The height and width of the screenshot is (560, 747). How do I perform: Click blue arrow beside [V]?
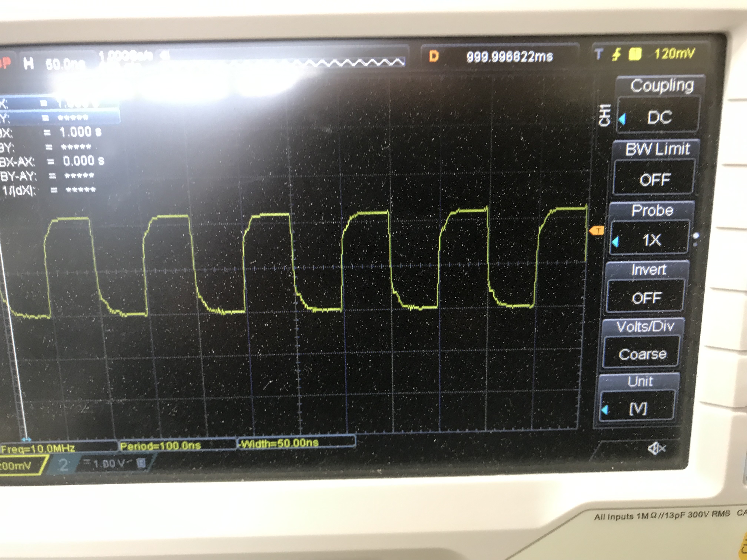[x=605, y=410]
